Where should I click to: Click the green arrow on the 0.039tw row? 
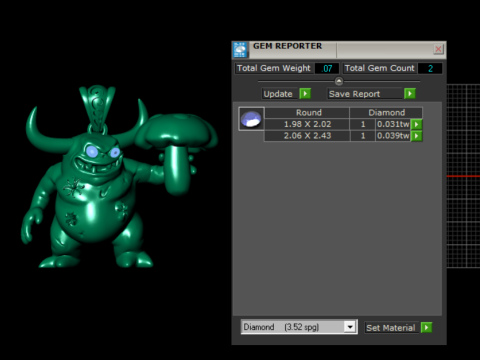(417, 136)
